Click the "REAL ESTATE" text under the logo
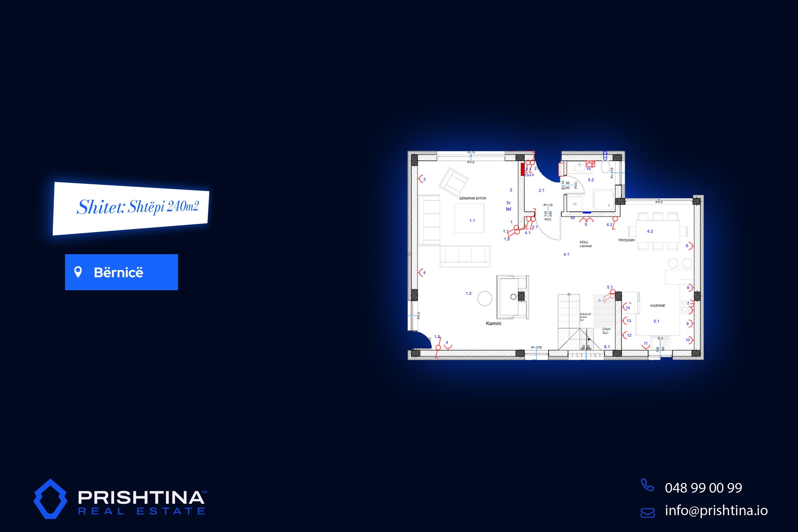This screenshot has height=532, width=798. tap(142, 511)
